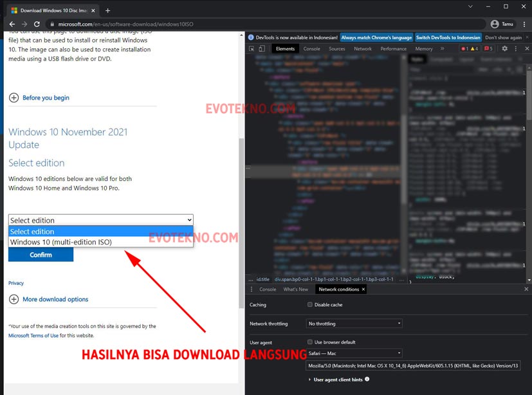Expand the Before you begin section
The image size is (532, 395).
14,98
